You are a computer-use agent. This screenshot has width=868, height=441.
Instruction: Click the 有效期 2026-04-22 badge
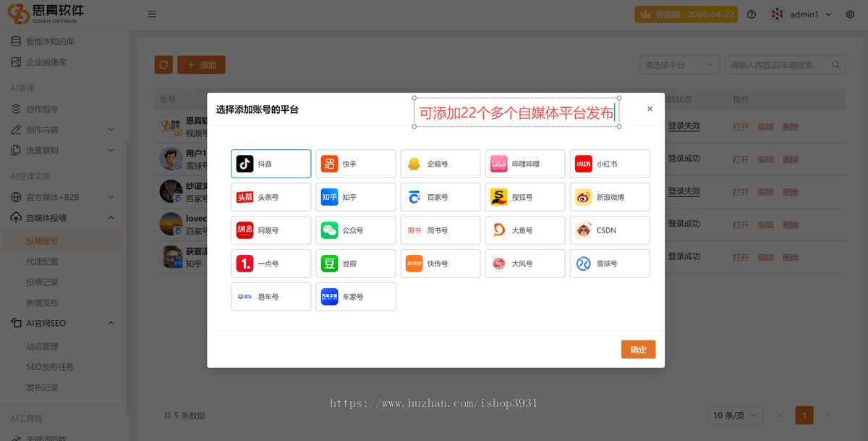[685, 14]
